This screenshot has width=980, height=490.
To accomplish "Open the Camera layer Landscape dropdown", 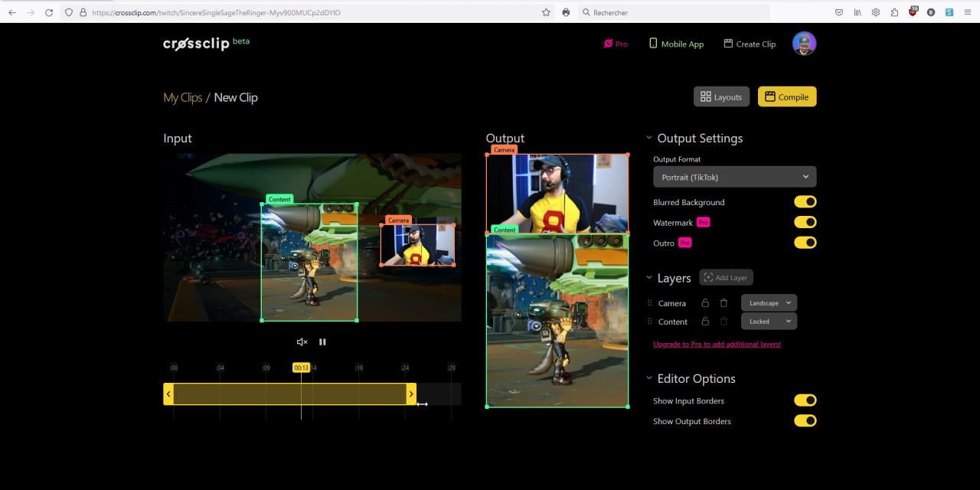I will coord(769,303).
